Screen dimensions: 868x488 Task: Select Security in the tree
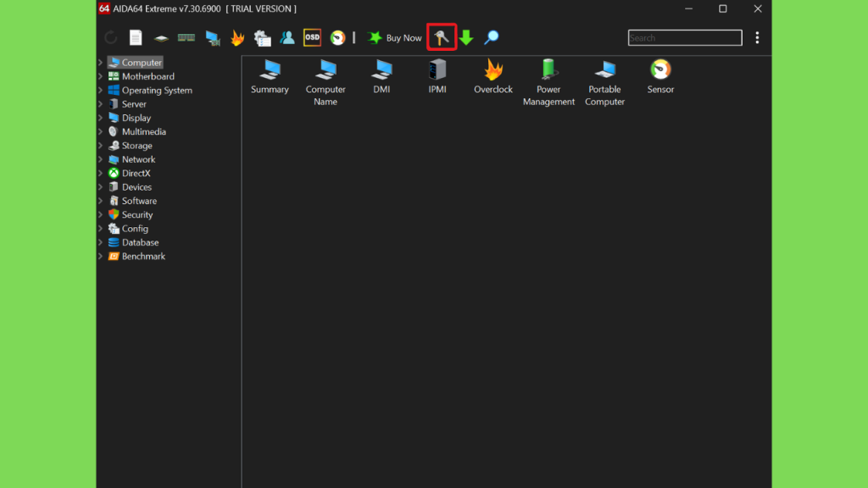tap(130, 214)
